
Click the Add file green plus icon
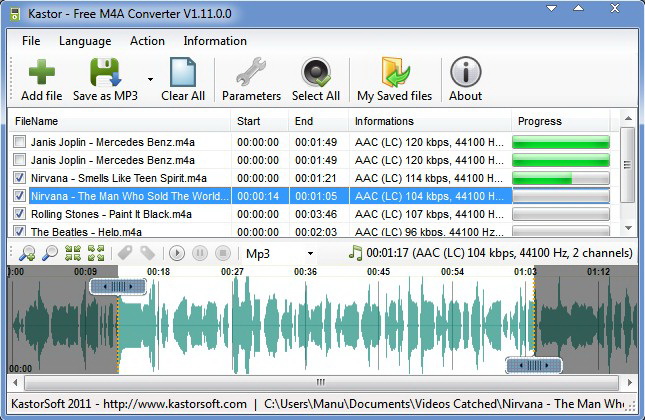click(42, 72)
